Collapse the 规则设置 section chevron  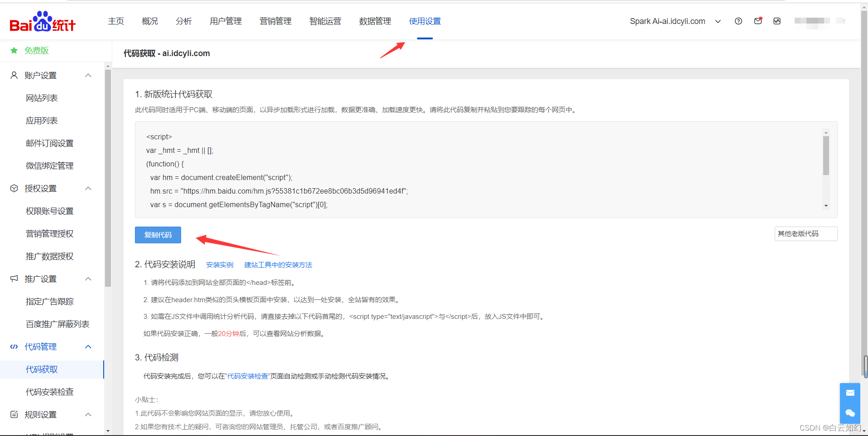[88, 415]
